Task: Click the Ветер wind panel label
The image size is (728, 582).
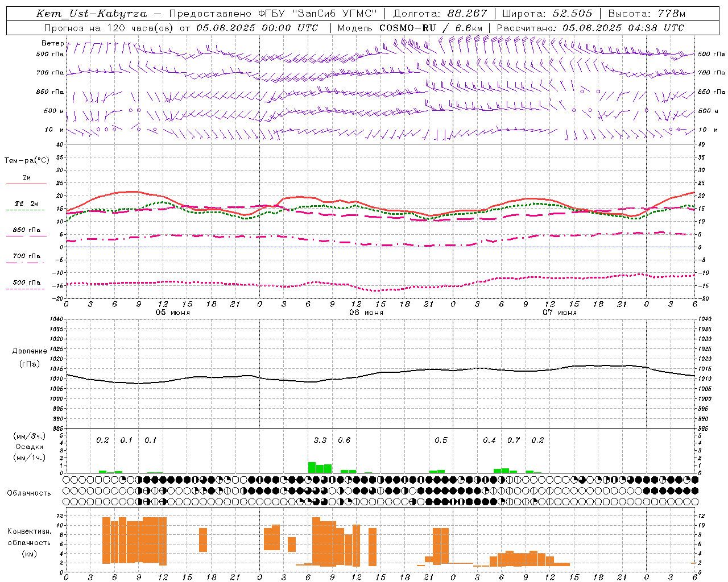Action: (x=52, y=43)
